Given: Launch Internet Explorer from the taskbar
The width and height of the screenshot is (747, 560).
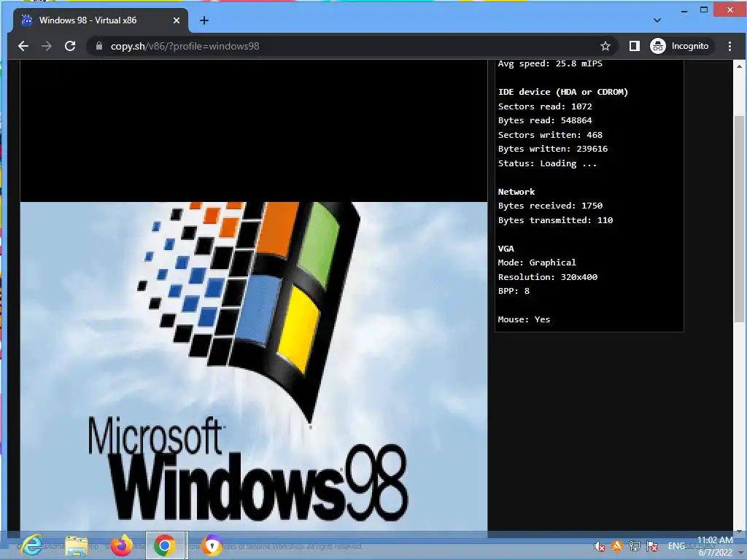Looking at the screenshot, I should click(x=32, y=545).
